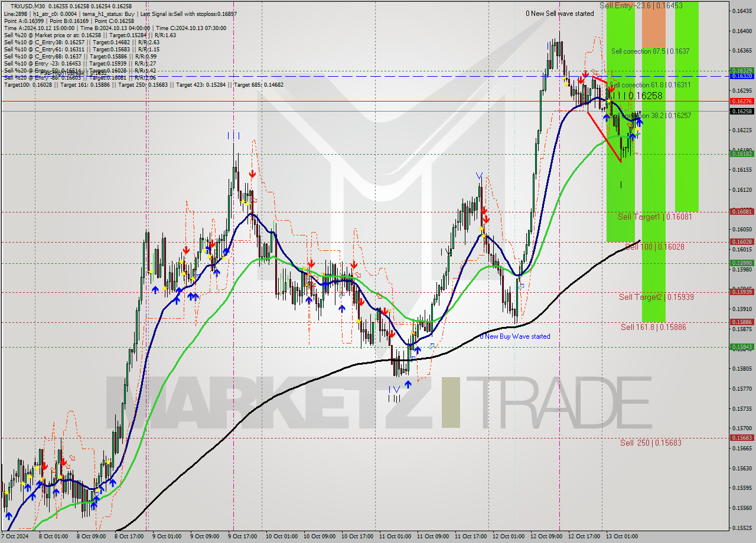Select the 'Sell 100 | 0.16028' label
This screenshot has width=756, height=543.
[x=654, y=247]
